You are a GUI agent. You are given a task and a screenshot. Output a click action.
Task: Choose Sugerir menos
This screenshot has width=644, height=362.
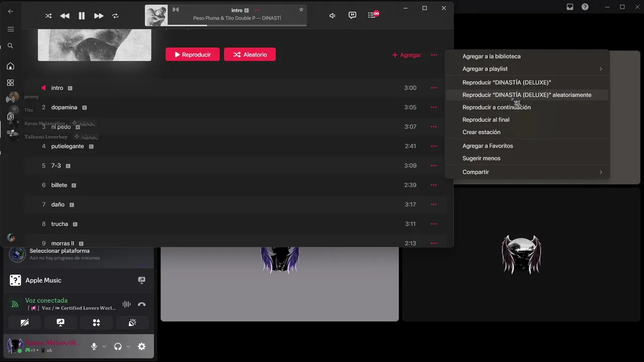pos(527,158)
